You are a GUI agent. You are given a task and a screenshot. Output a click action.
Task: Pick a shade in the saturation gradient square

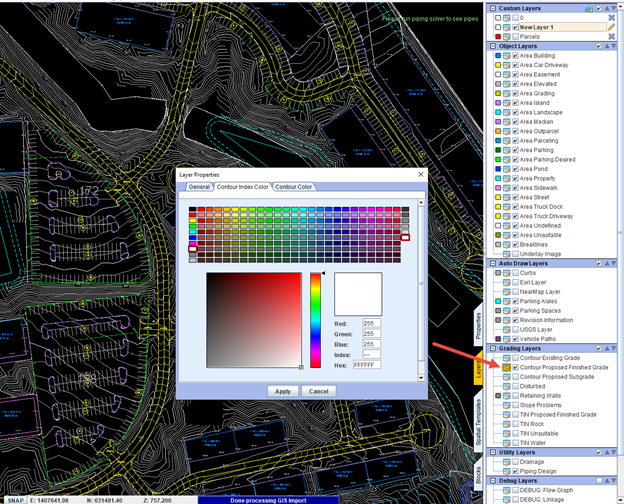pyautogui.click(x=254, y=320)
